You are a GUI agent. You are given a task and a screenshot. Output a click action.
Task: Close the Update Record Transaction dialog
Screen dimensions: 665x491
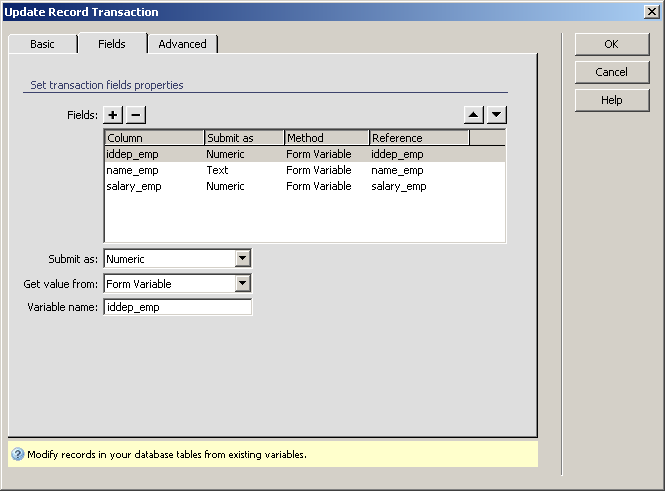coord(651,12)
